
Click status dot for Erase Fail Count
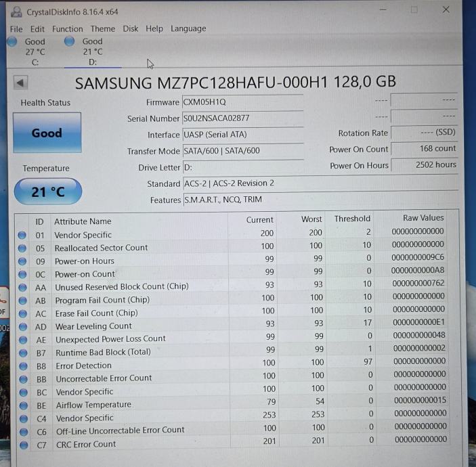tap(23, 314)
